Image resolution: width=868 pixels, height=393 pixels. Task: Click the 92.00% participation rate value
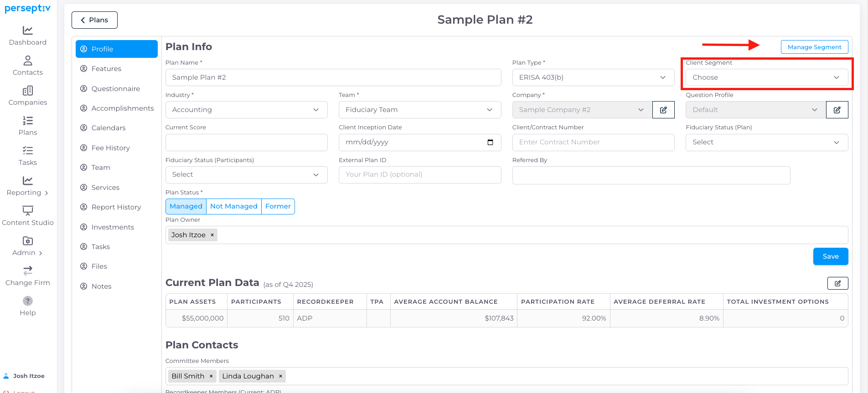[x=594, y=318]
